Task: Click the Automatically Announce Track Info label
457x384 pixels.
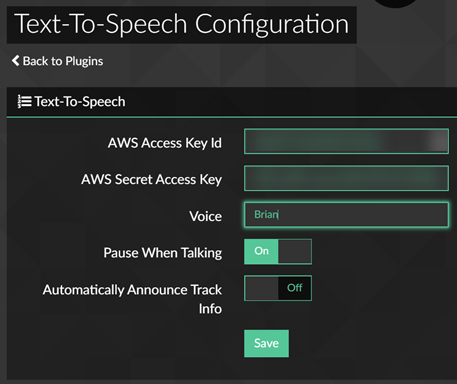Action: (x=132, y=299)
